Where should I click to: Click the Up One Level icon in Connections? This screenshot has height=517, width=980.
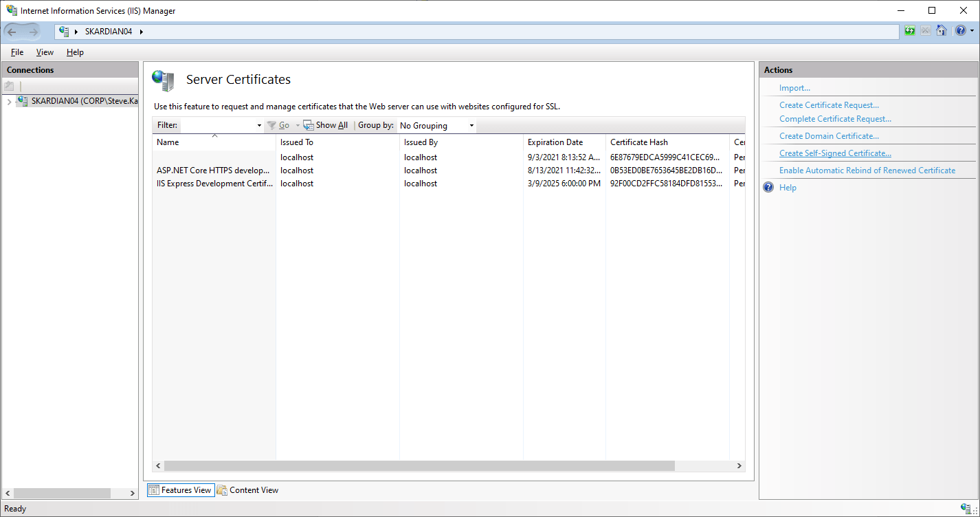(9, 86)
